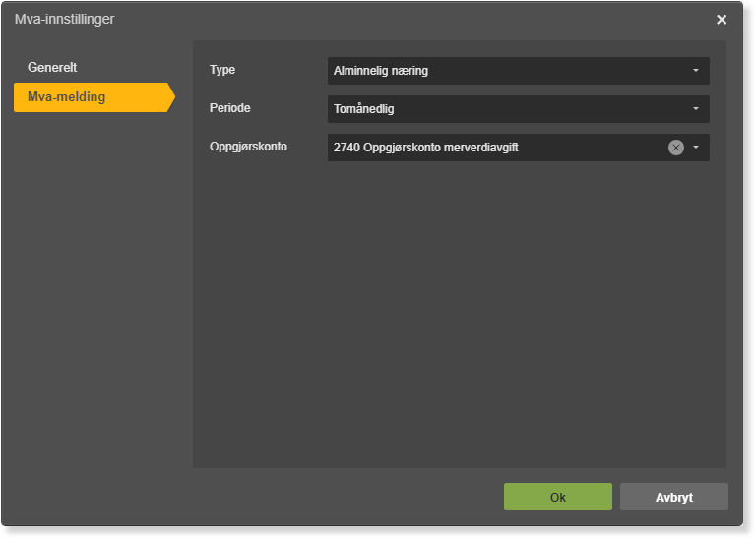756x539 pixels.
Task: Open the Oppgjørskonto dropdown
Action: click(519, 148)
